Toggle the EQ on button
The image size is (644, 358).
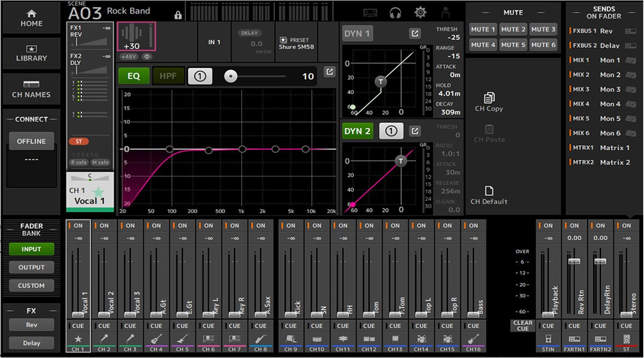coord(133,76)
